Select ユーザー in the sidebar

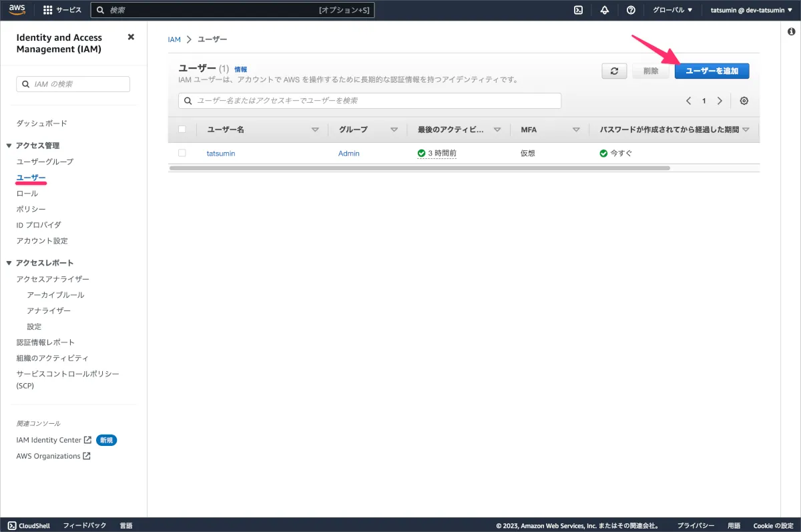coord(31,178)
